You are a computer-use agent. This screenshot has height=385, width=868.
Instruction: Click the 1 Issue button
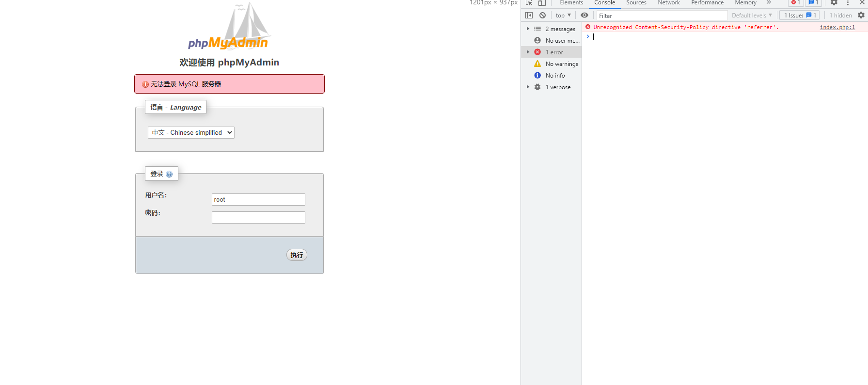800,16
